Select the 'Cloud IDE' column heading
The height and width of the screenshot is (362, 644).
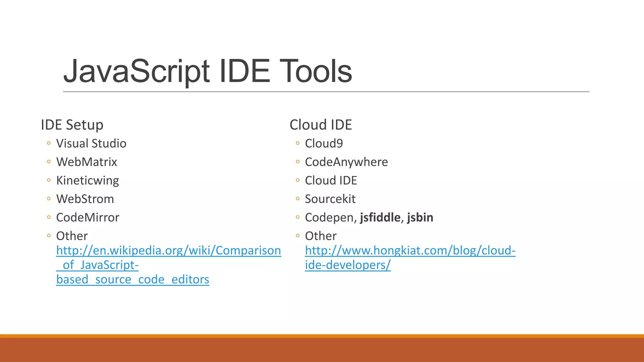pyautogui.click(x=321, y=125)
